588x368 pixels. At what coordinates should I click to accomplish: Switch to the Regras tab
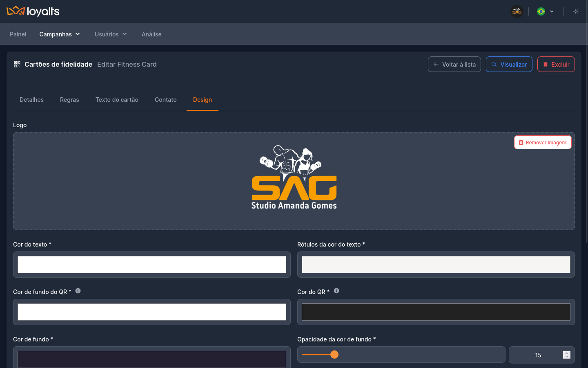pyautogui.click(x=69, y=100)
